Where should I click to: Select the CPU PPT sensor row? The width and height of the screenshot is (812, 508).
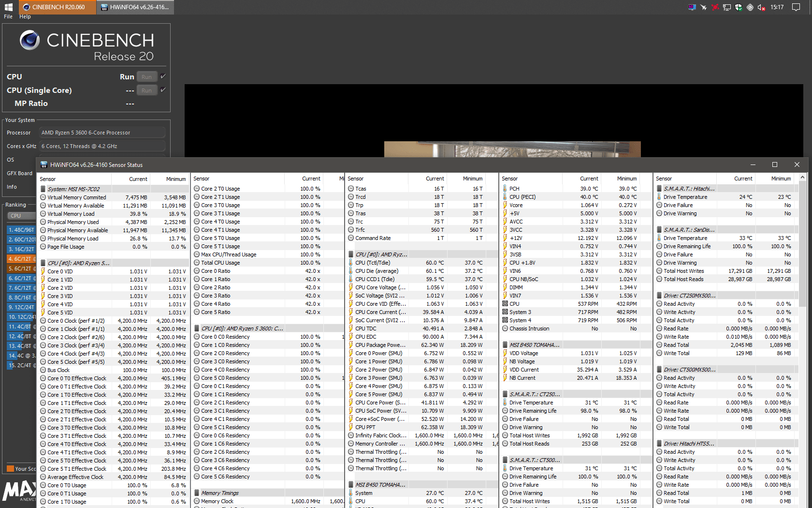pyautogui.click(x=421, y=427)
